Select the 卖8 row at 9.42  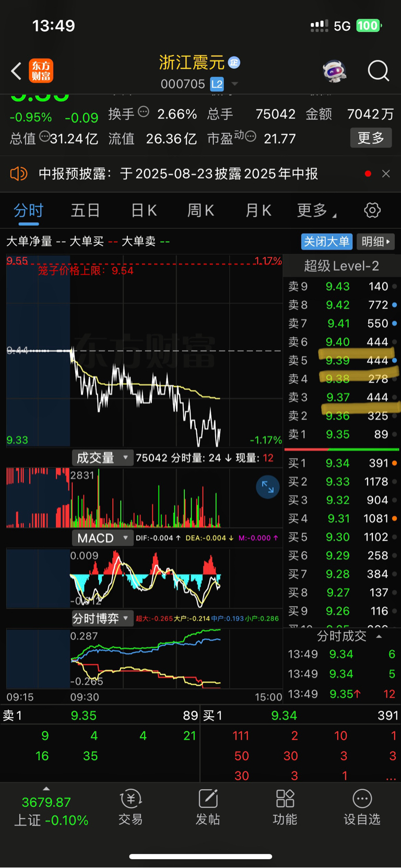(x=342, y=305)
